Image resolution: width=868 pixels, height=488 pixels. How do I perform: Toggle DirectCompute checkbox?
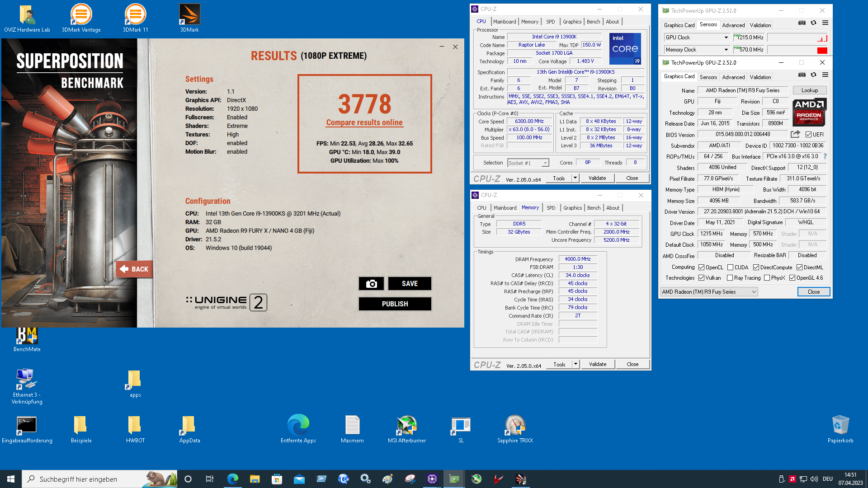click(756, 267)
